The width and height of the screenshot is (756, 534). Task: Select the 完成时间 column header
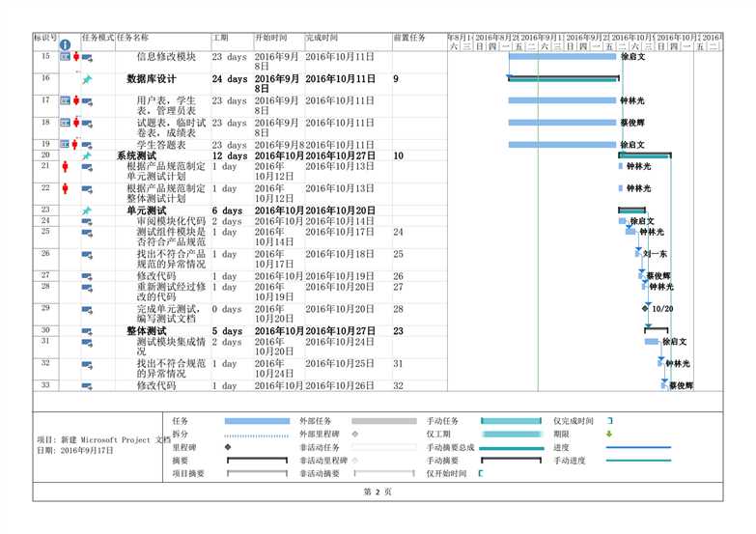pyautogui.click(x=322, y=38)
